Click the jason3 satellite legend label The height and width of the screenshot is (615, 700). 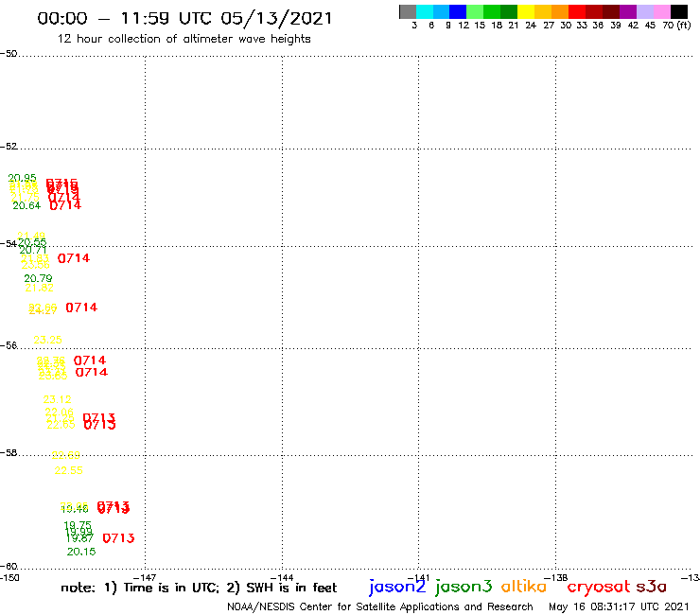coord(464,587)
